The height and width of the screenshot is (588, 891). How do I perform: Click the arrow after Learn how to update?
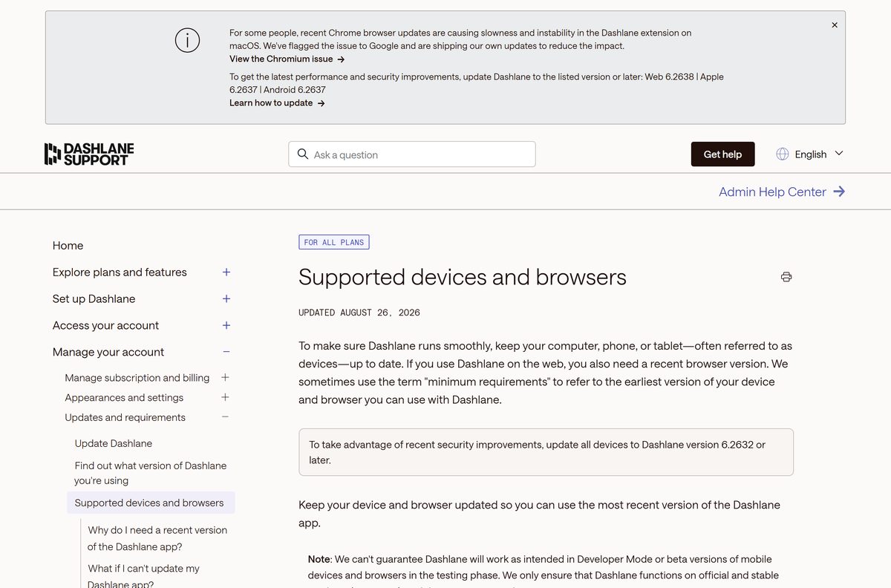click(321, 103)
